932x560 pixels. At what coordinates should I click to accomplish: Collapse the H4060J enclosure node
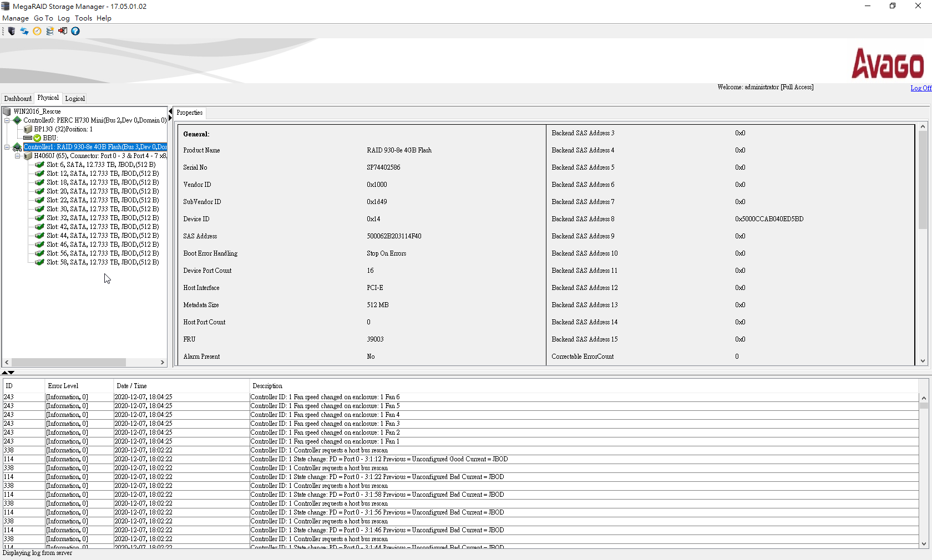(18, 156)
